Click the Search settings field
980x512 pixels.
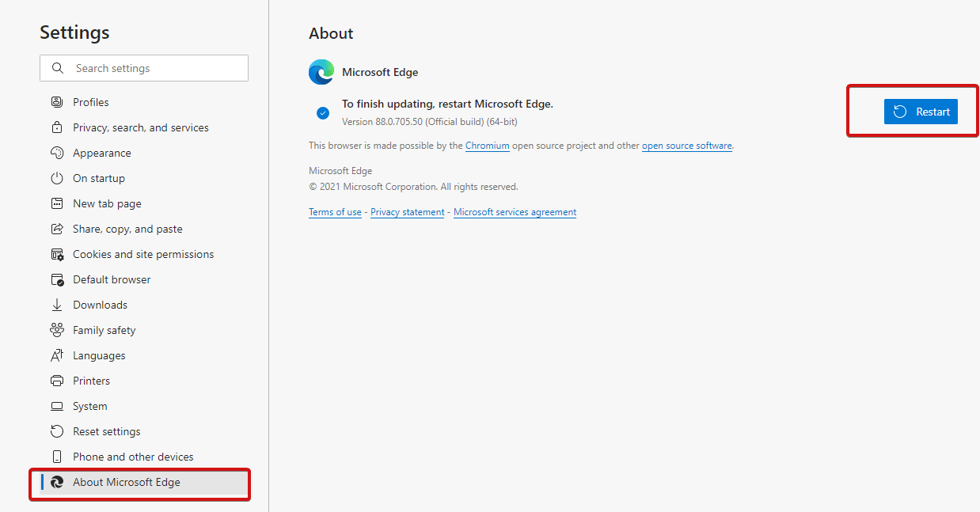click(x=143, y=68)
